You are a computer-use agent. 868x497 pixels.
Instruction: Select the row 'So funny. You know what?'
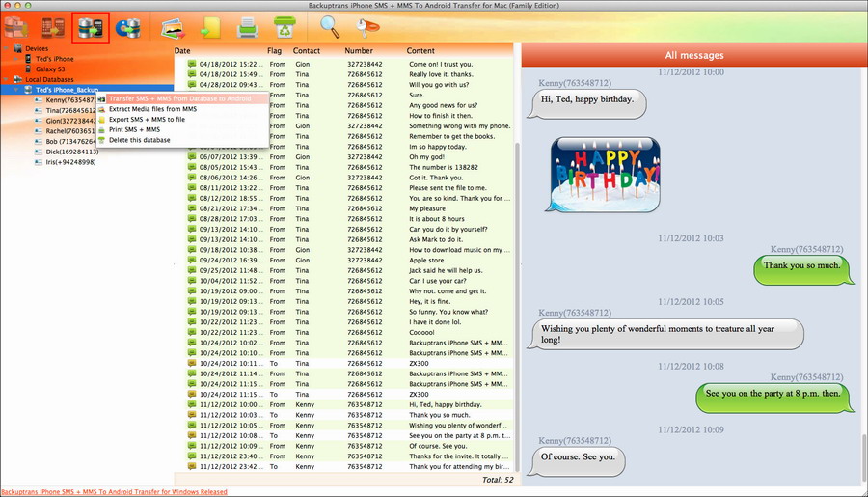tap(343, 312)
